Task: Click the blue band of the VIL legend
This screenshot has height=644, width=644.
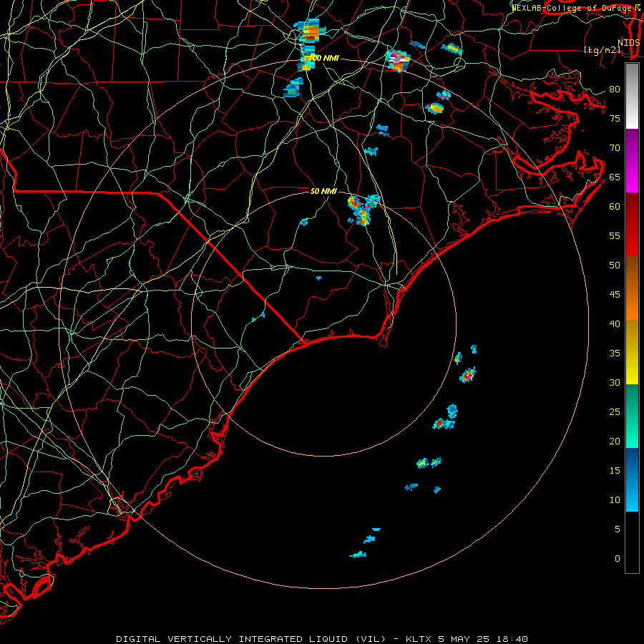Action: point(632,479)
